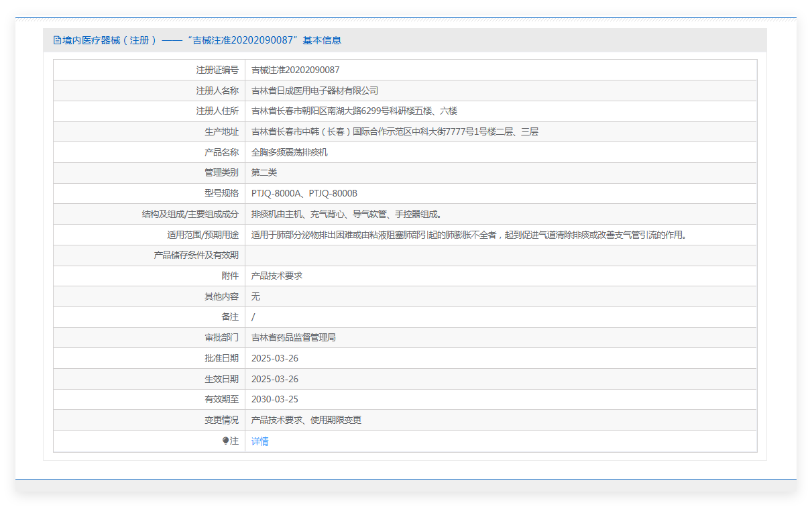Click the 生效日期 label

click(x=221, y=379)
